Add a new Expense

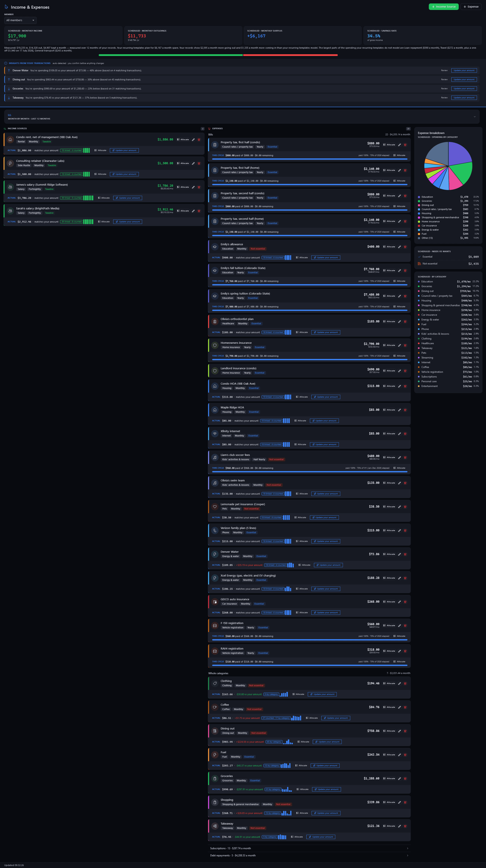pyautogui.click(x=471, y=7)
